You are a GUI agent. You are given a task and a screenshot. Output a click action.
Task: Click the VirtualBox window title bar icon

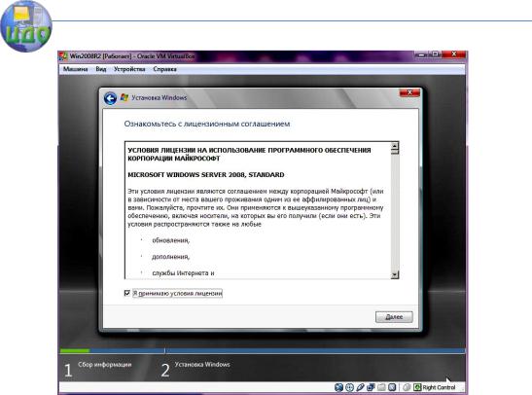click(63, 56)
